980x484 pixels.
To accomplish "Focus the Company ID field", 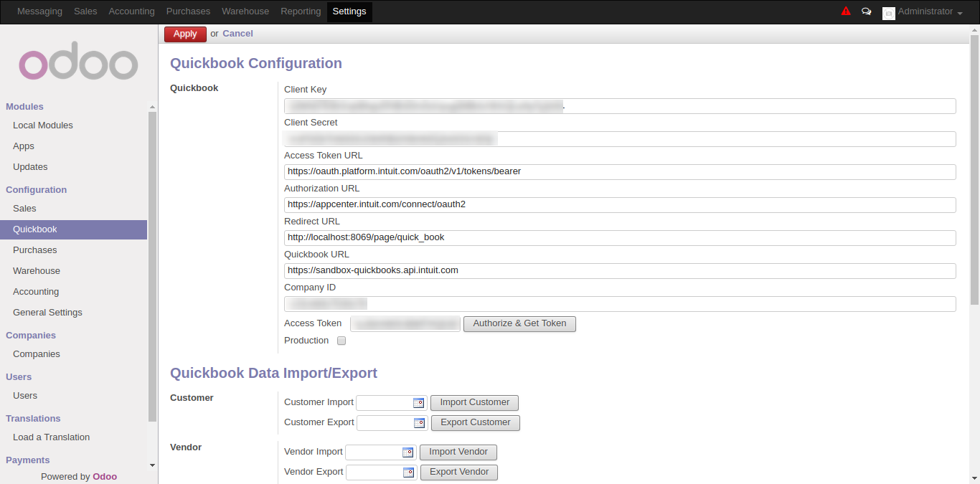I will 620,304.
